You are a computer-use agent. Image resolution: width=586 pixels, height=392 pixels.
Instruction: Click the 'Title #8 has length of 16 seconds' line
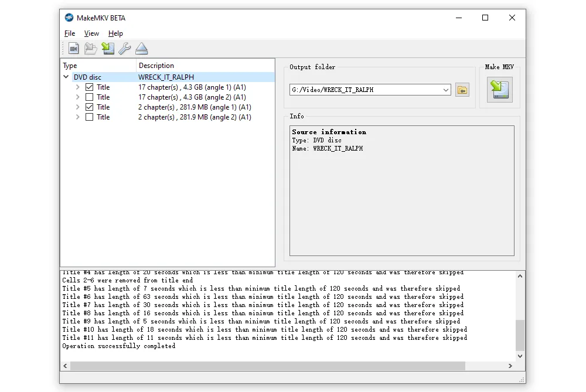coord(263,313)
